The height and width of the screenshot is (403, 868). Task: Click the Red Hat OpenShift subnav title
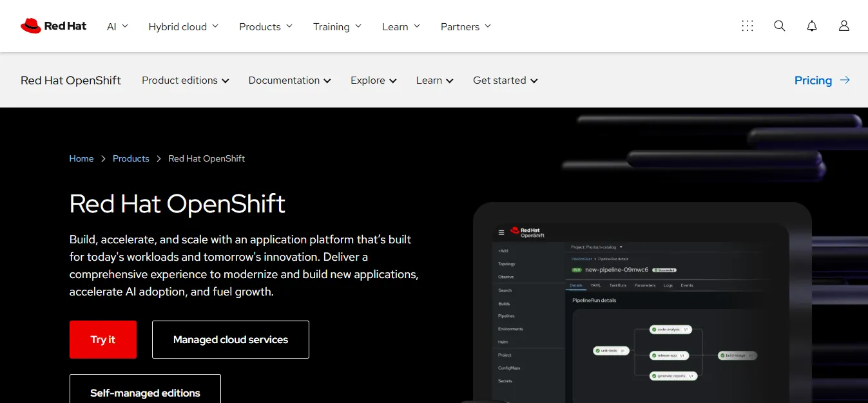click(71, 80)
